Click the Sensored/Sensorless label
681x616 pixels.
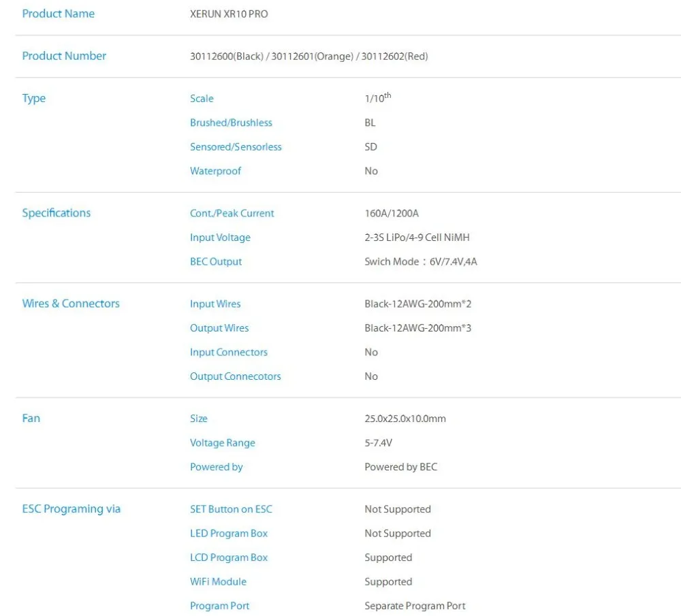[236, 147]
